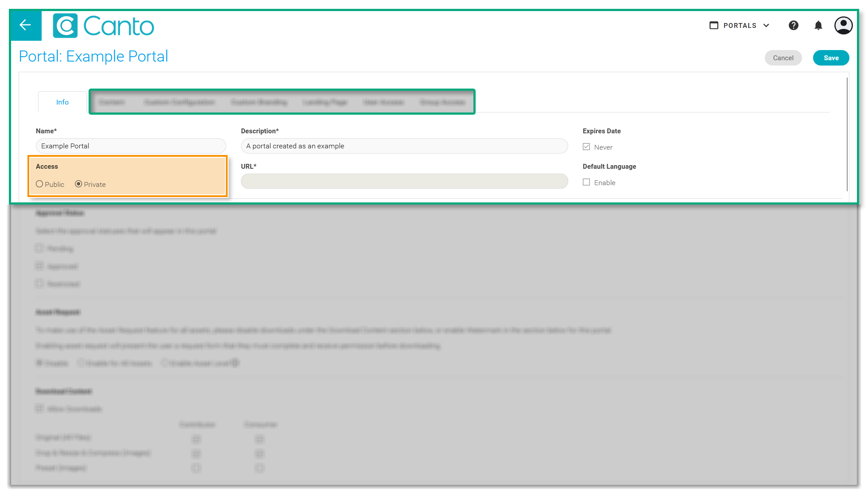Expand the Portals dropdown chevron
Image resolution: width=868 pixels, height=496 pixels.
[766, 26]
